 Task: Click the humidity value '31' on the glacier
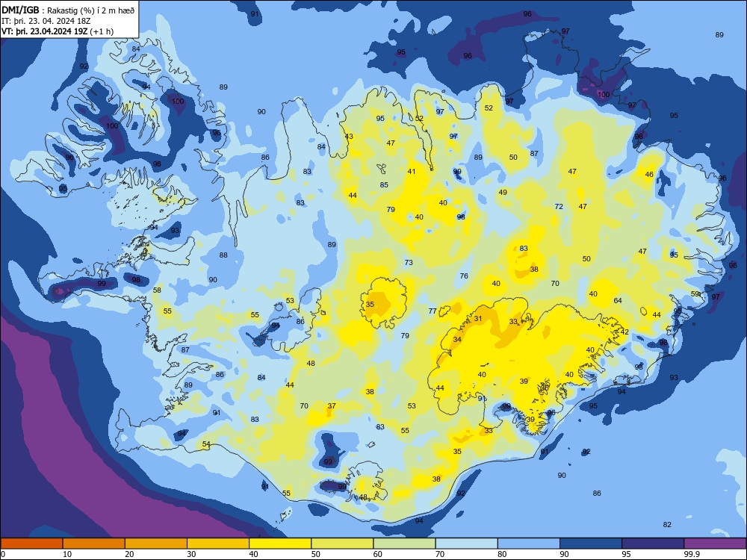(x=478, y=319)
